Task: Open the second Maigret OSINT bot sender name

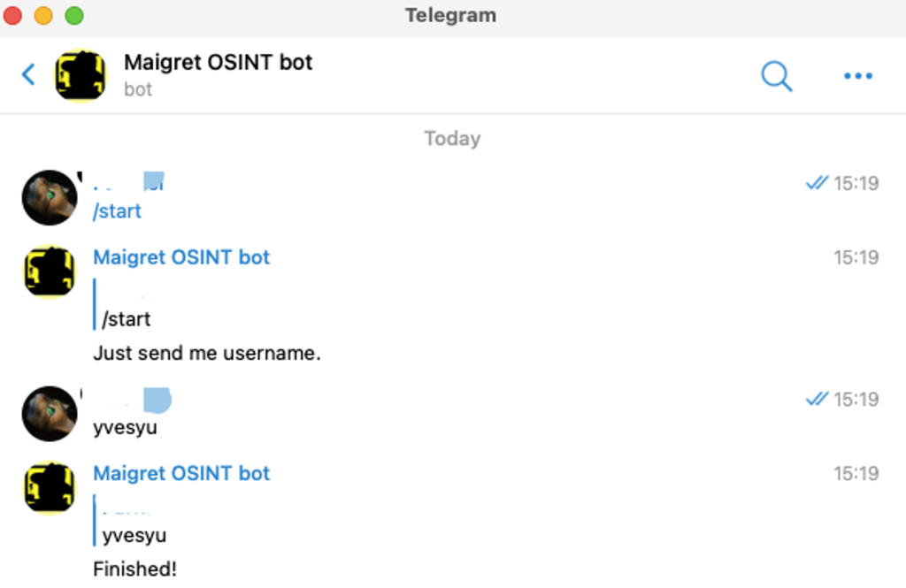Action: pyautogui.click(x=181, y=473)
